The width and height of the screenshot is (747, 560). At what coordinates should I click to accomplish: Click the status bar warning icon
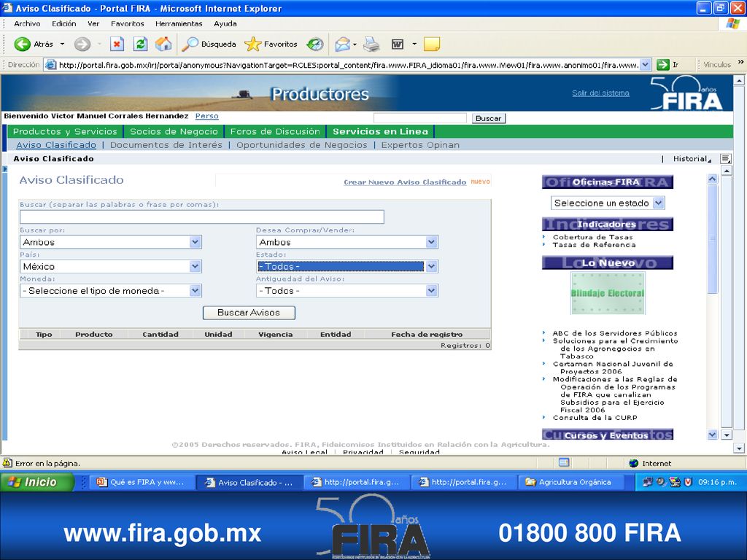[x=7, y=463]
